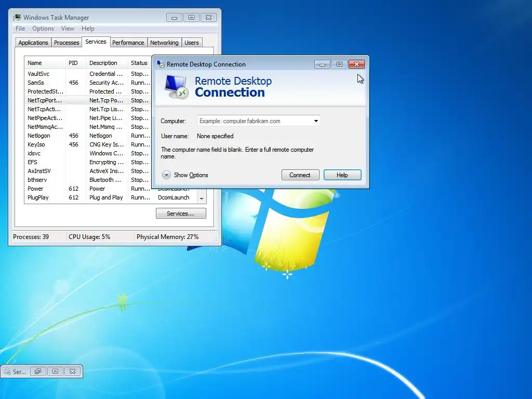Select the NetPipeActi... service row

88,118
